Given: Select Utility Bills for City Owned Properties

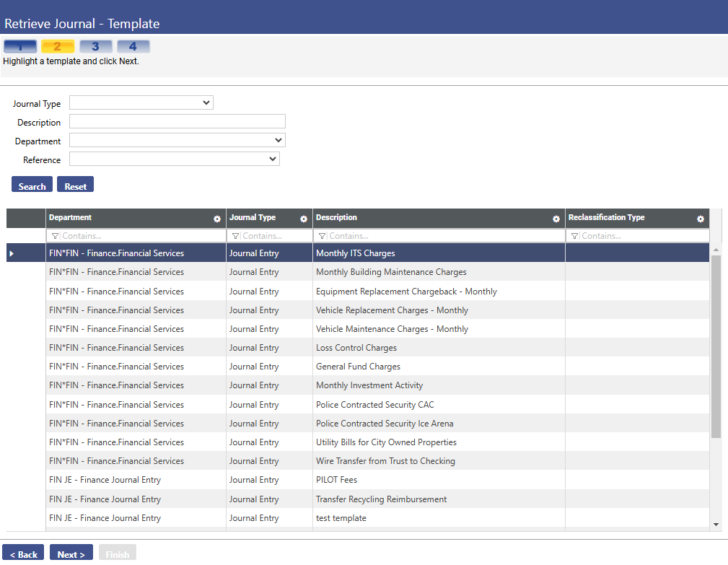Looking at the screenshot, I should click(358, 442).
